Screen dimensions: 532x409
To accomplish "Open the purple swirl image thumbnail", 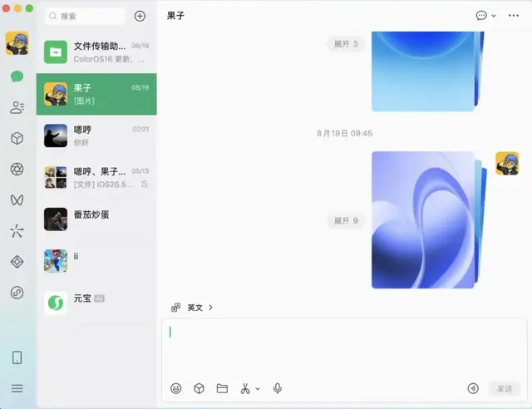I will [423, 220].
